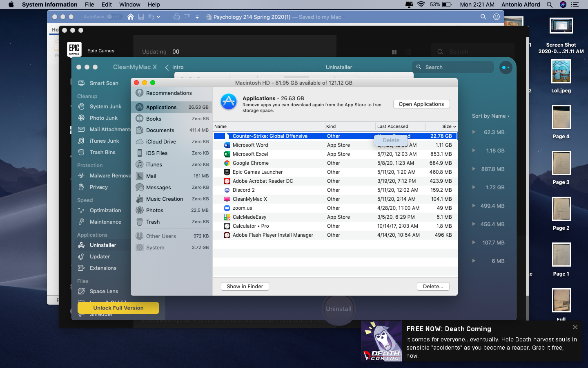
Task: Select iOS Files in storage sidebar
Action: (x=171, y=153)
